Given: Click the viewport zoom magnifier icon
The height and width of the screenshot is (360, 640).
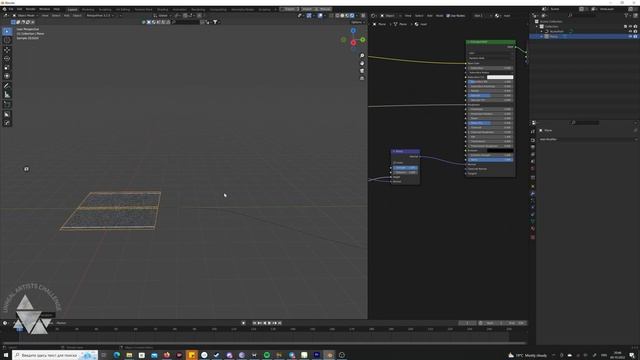Looking at the screenshot, I should coord(362,56).
